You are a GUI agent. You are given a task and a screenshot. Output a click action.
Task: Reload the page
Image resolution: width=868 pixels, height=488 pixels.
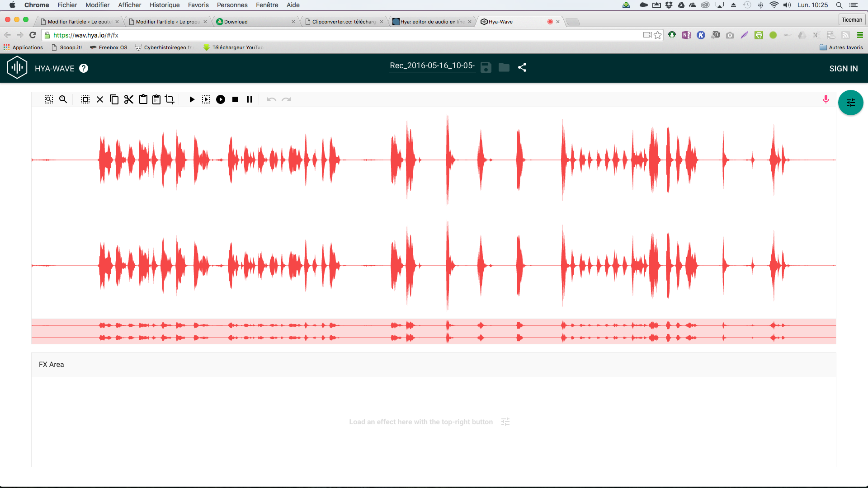(33, 35)
